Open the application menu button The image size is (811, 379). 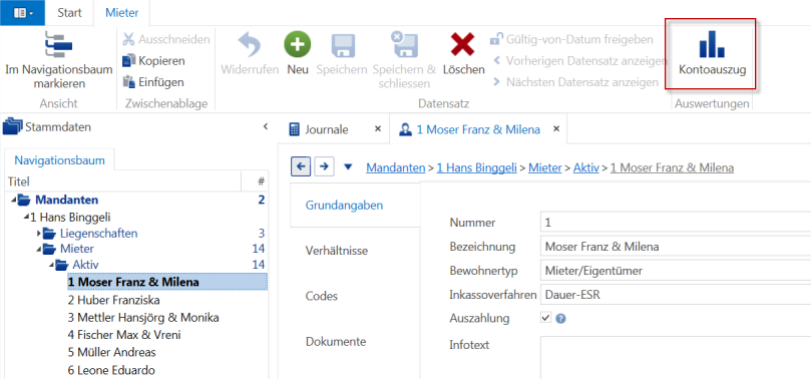coord(22,12)
